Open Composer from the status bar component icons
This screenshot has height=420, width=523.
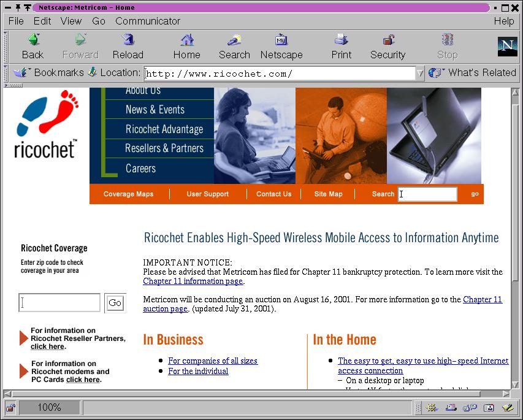coord(506,408)
